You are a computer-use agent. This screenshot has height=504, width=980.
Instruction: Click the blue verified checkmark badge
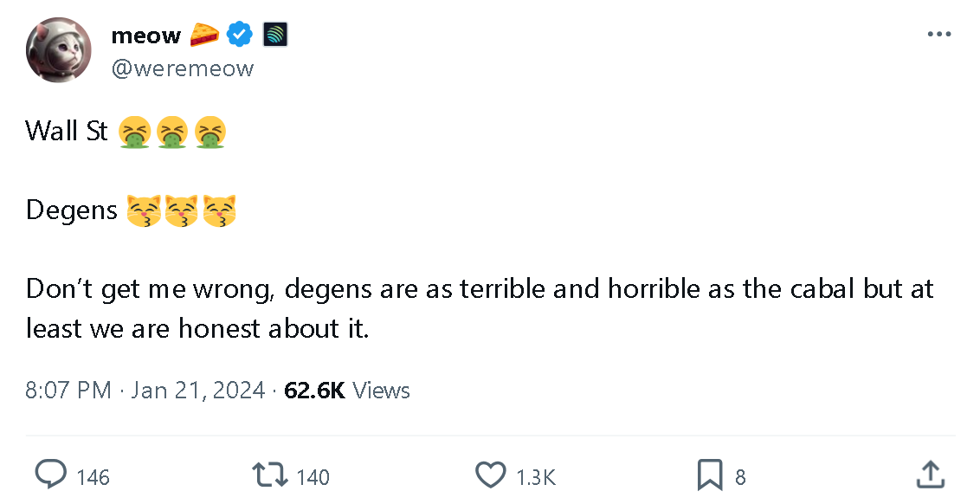click(239, 35)
